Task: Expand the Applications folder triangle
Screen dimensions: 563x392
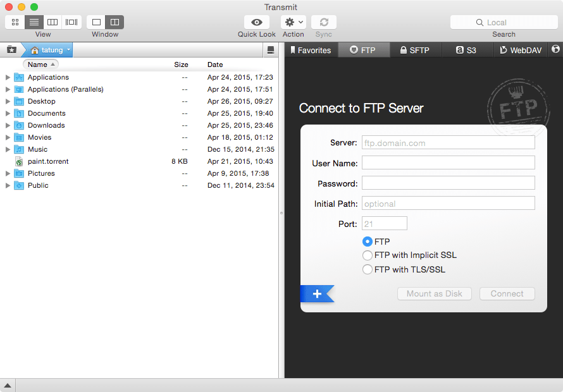Action: (x=8, y=77)
